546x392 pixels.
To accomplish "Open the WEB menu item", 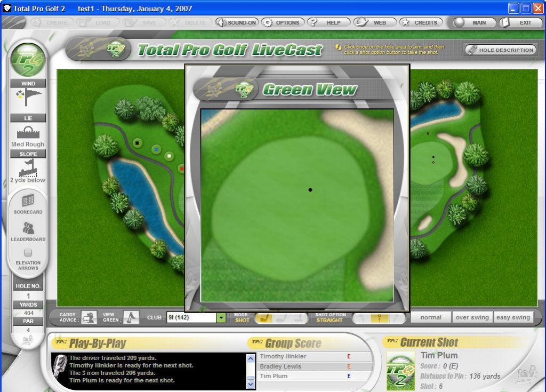I will tap(375, 22).
